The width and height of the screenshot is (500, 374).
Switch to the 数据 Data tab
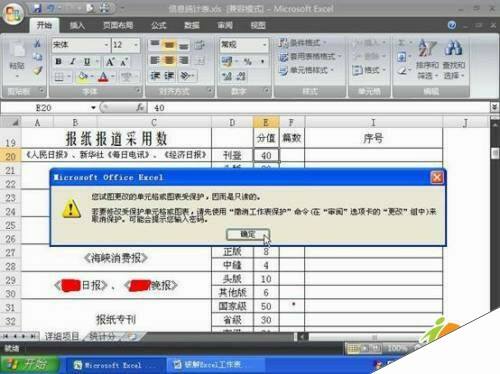point(192,25)
